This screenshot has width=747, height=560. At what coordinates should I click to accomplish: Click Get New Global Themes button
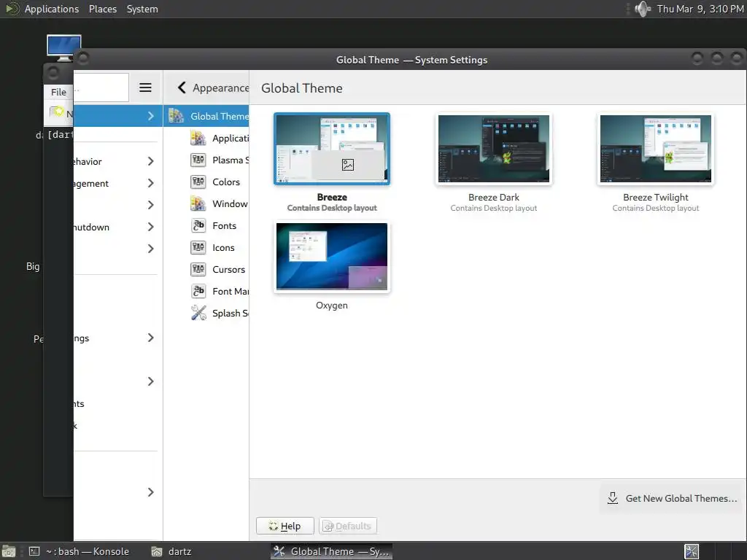click(673, 498)
